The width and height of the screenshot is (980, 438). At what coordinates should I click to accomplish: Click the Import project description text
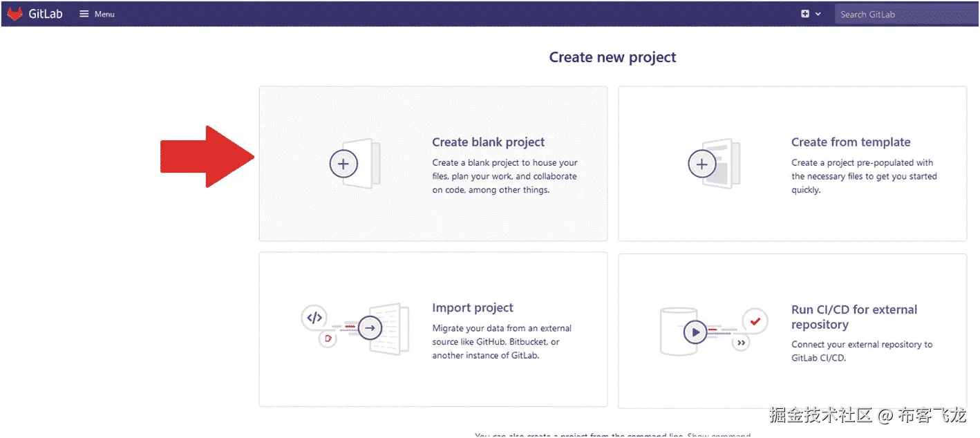(502, 342)
